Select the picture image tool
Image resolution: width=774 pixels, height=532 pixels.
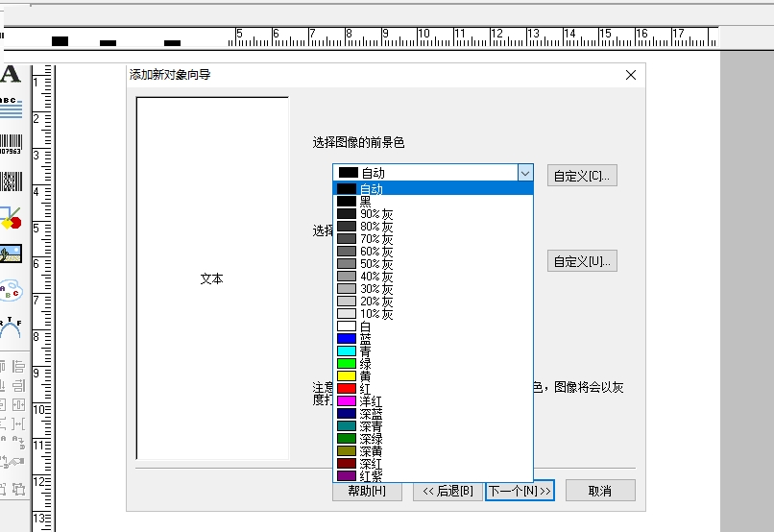[11, 254]
